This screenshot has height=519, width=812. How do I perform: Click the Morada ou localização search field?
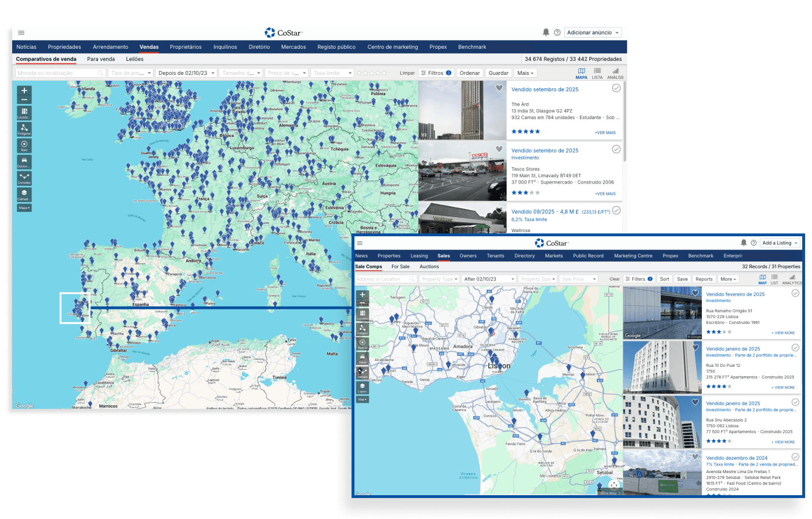click(x=57, y=73)
